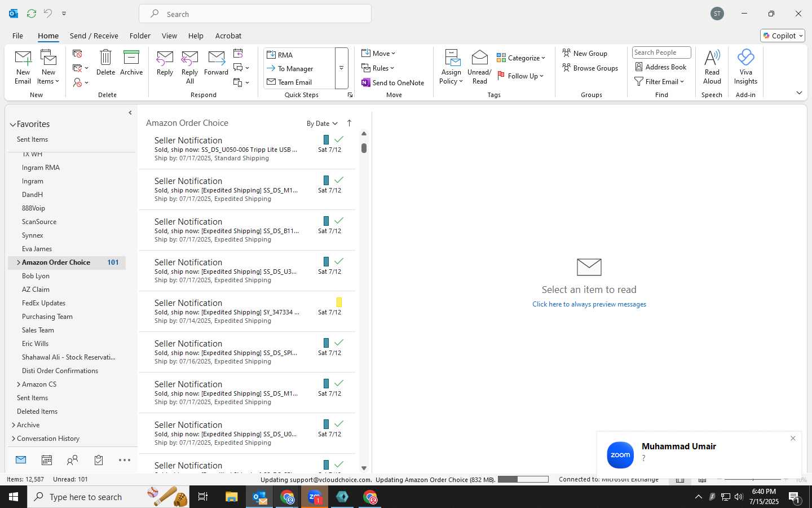This screenshot has height=508, width=812.
Task: Open the Follow Up dropdown
Action: (520, 76)
